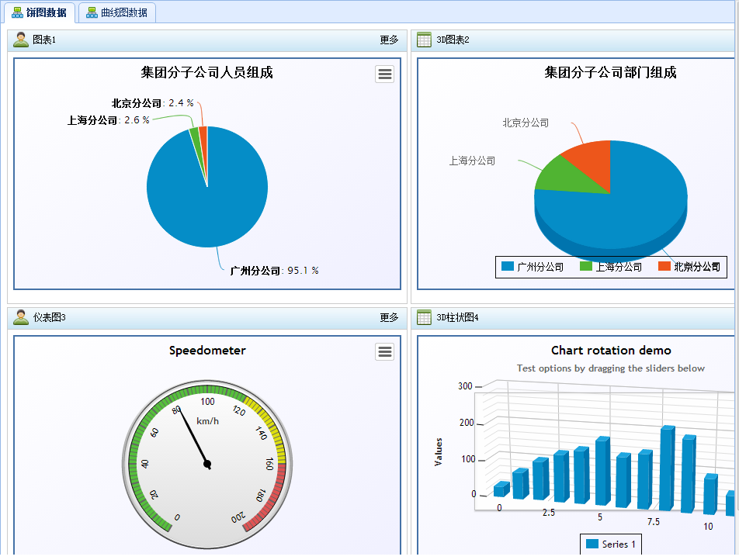The width and height of the screenshot is (739, 560).
Task: Click the user icon beside 仪表图3
Action: pyautogui.click(x=21, y=317)
